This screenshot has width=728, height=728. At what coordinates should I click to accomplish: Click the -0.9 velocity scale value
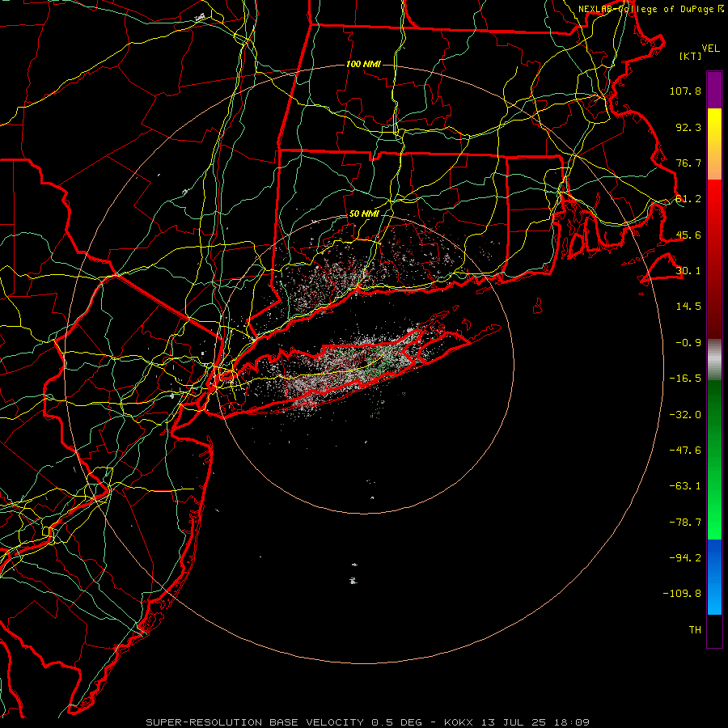tap(688, 343)
